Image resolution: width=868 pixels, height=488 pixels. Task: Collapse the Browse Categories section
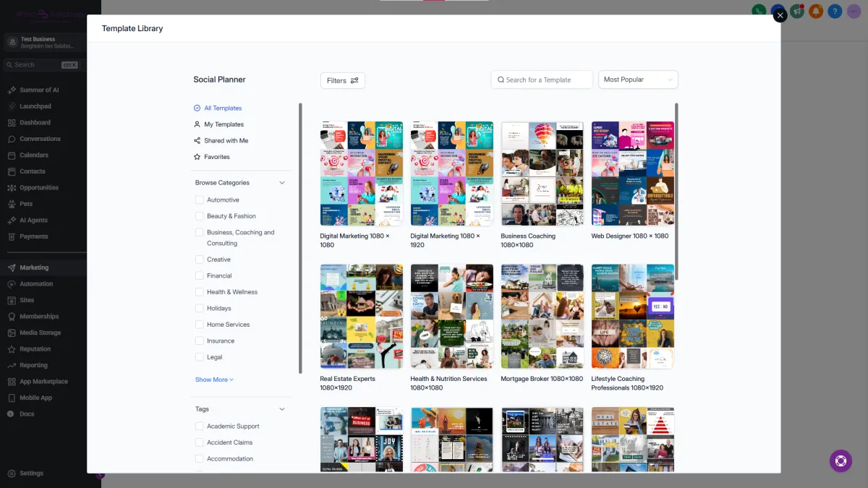[282, 183]
